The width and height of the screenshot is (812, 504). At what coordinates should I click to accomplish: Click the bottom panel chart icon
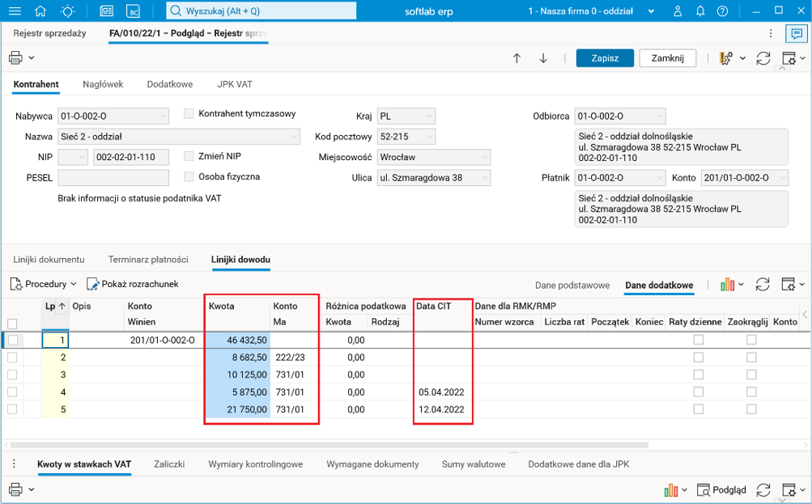click(671, 489)
